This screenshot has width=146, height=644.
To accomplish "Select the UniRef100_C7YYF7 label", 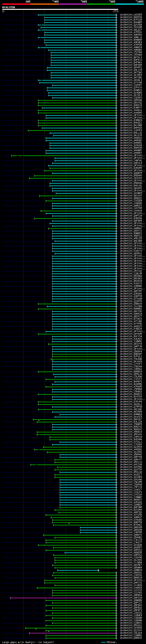I will coord(131,364).
